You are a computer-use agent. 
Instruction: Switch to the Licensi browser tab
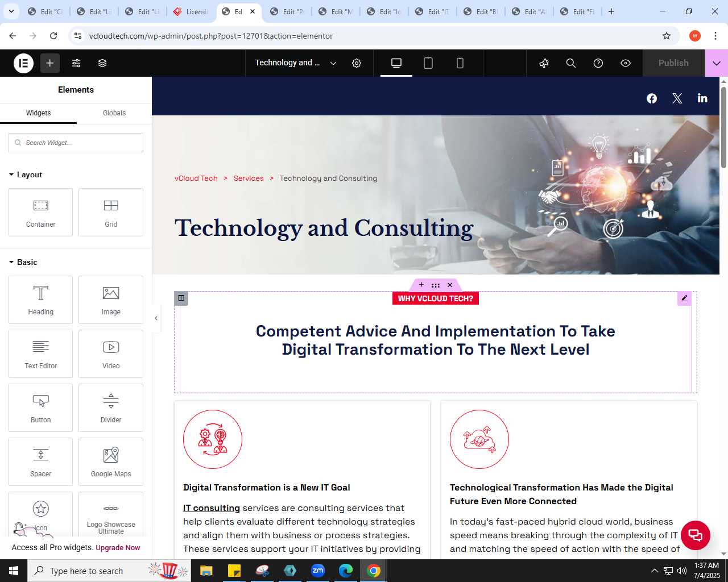coord(192,11)
